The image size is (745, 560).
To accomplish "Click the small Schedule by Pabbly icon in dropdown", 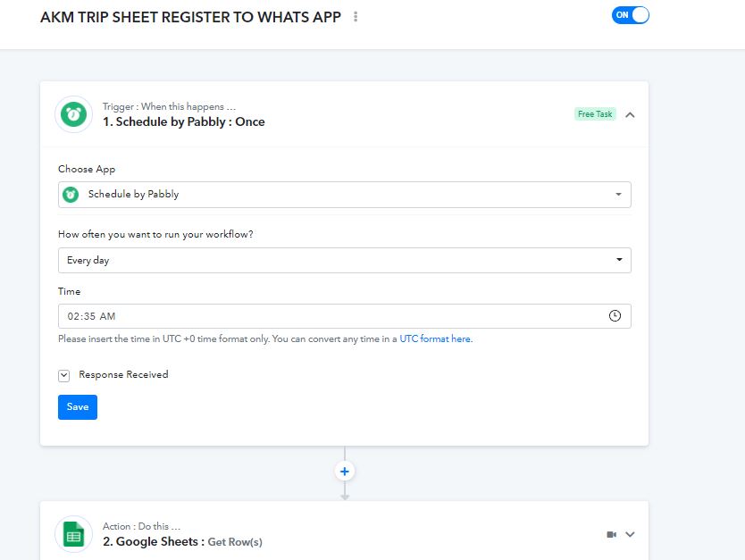I will pyautogui.click(x=71, y=195).
